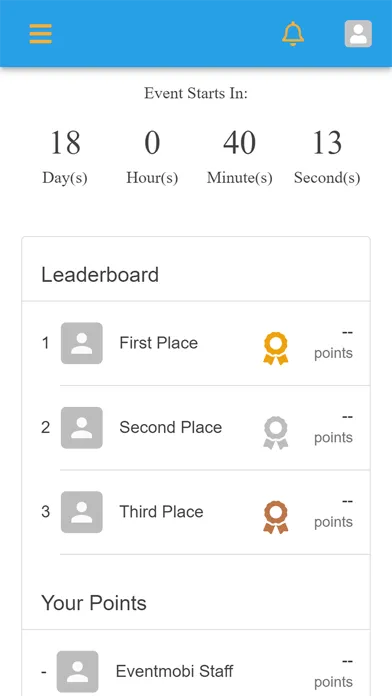The image size is (392, 696).
Task: Click the bronze third place ribbon
Action: (x=276, y=517)
